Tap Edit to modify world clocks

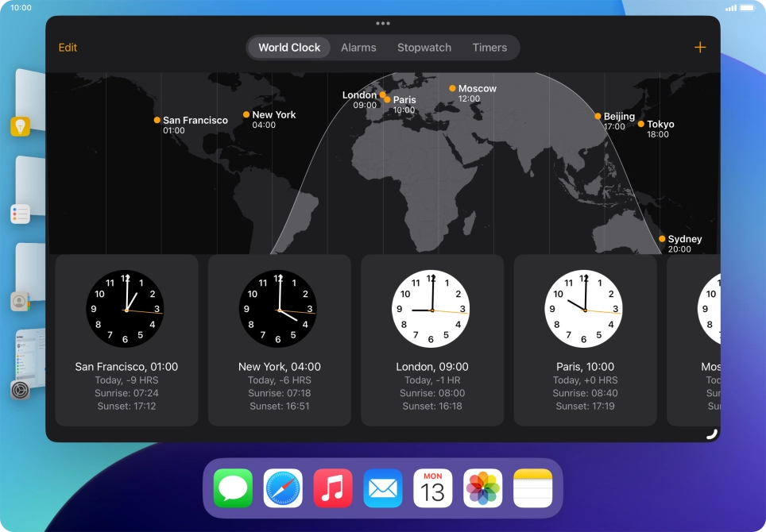(x=68, y=48)
